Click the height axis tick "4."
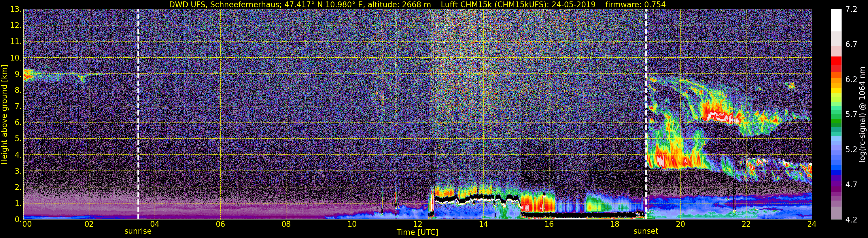Screen dimensions: 868x238 (x=18, y=155)
